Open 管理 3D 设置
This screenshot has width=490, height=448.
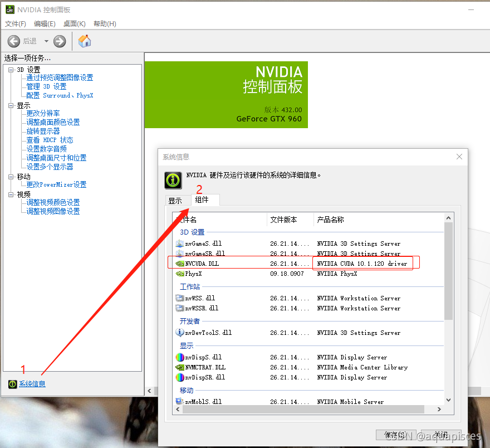pos(46,86)
